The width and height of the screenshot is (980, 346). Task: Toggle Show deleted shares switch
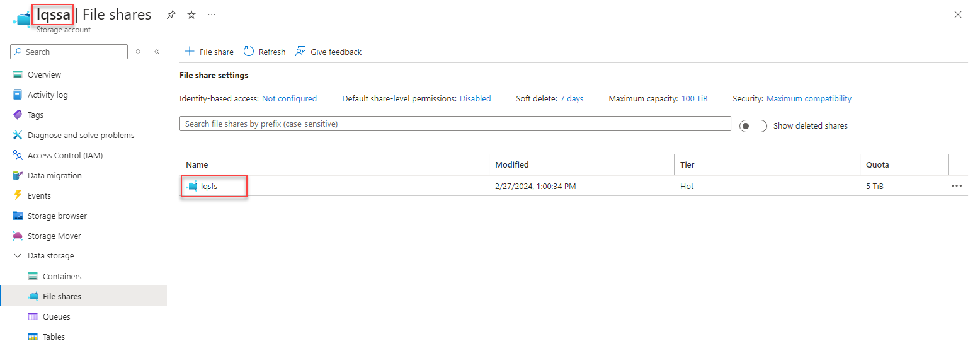[753, 125]
